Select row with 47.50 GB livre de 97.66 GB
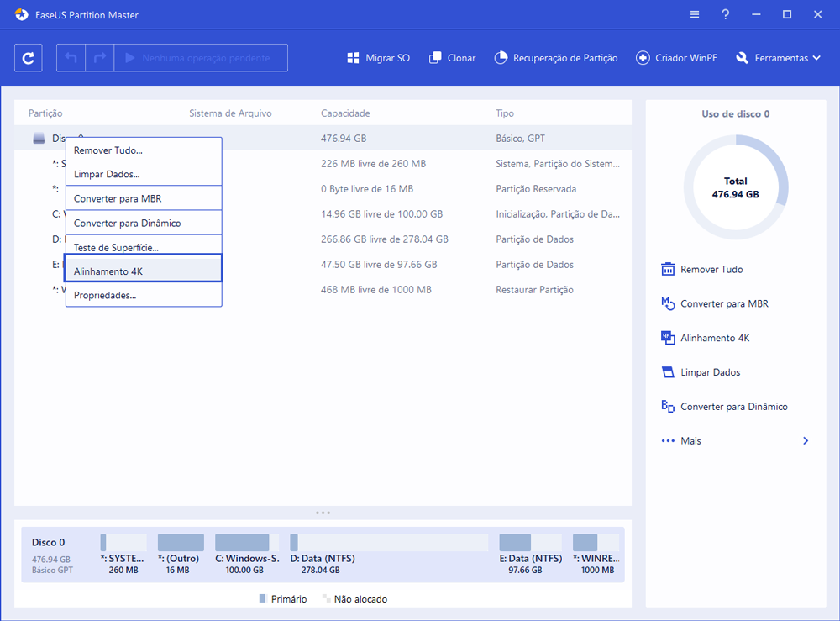 pos(323,264)
